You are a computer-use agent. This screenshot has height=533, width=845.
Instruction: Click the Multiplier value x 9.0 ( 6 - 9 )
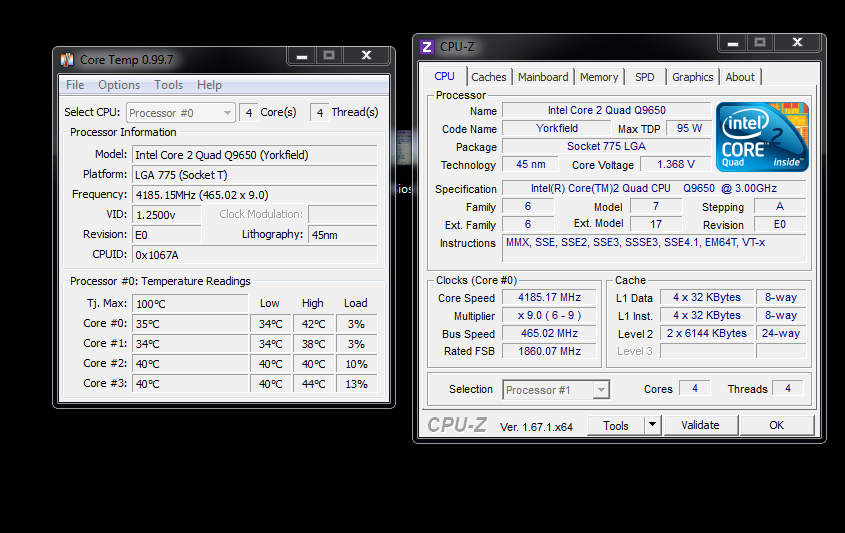point(549,315)
